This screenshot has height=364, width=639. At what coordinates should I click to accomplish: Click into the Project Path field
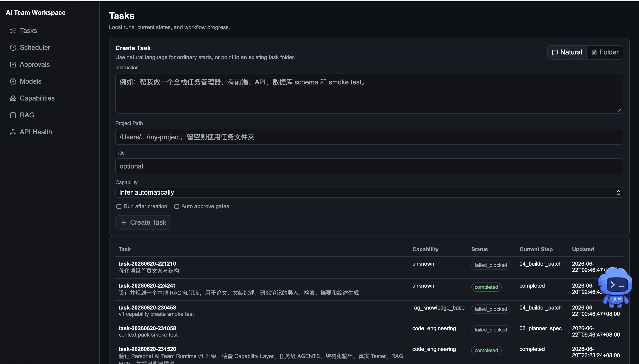point(369,137)
